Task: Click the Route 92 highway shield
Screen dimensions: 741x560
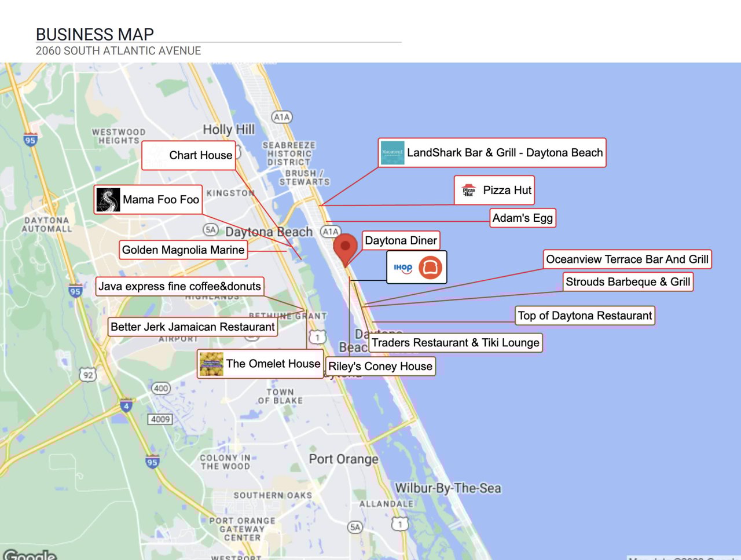Action: 88,375
